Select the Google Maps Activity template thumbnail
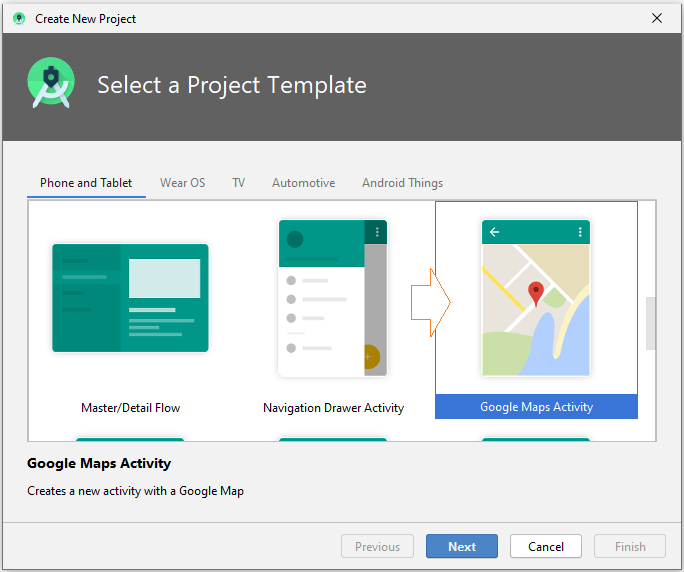The image size is (684, 572). 536,298
